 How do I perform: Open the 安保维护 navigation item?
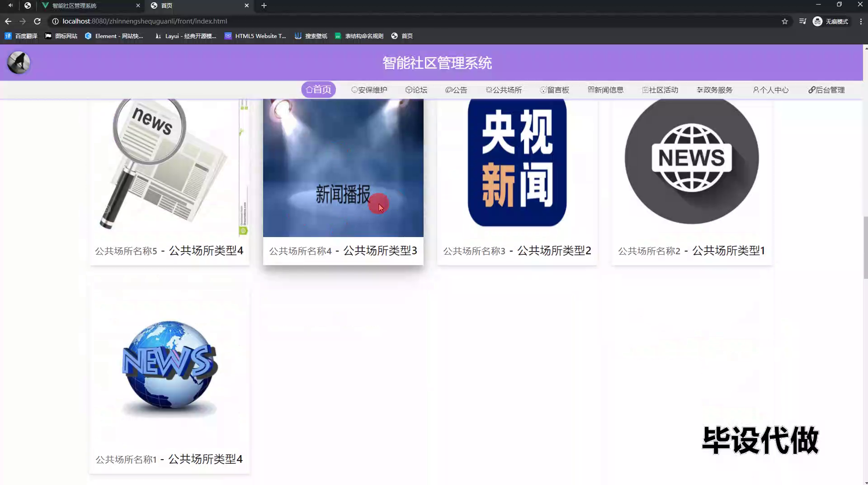(x=369, y=90)
